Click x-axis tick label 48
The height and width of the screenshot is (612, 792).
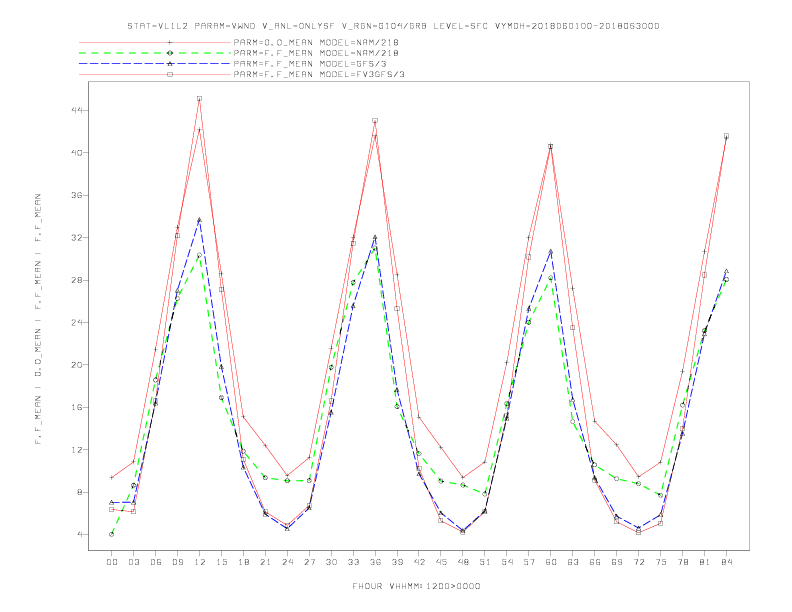coord(463,562)
